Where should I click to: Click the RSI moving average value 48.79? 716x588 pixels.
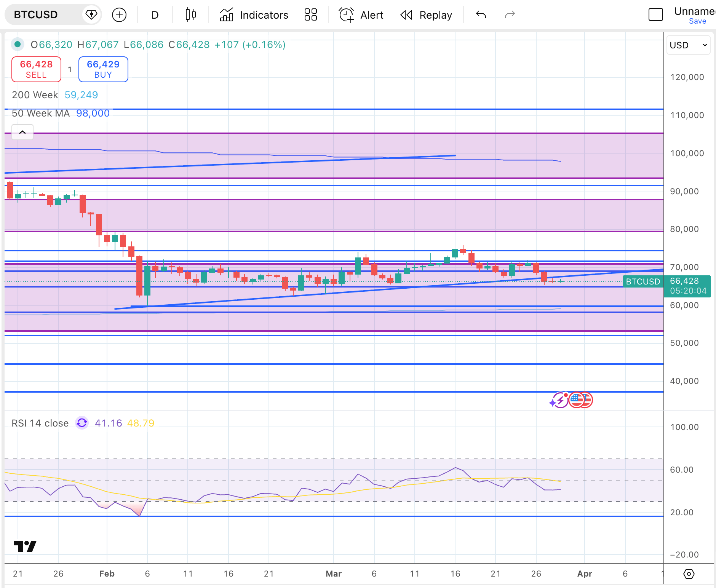[x=141, y=423]
